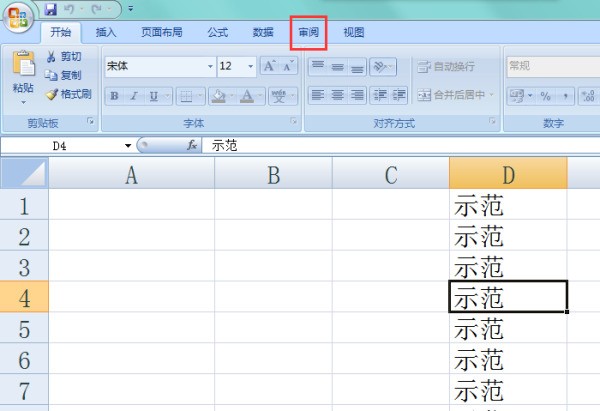Open text orientation button

(383, 67)
